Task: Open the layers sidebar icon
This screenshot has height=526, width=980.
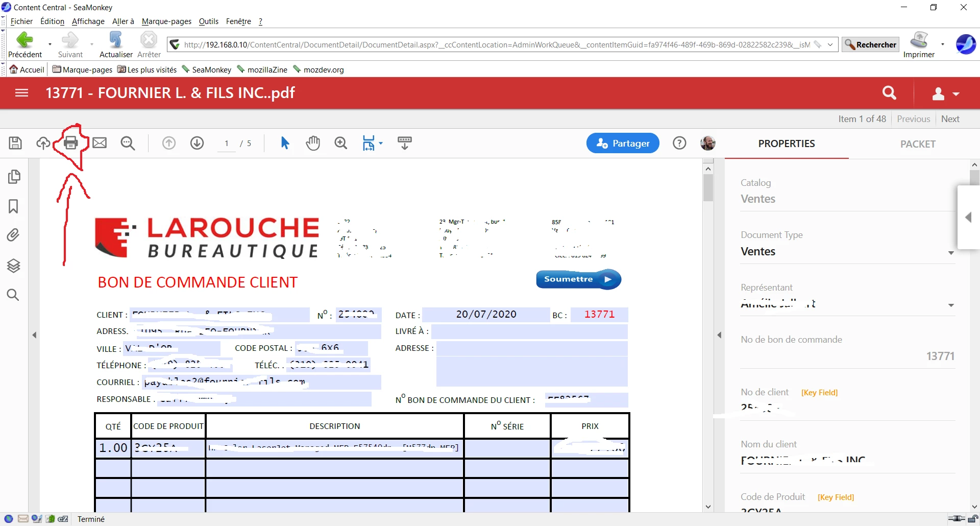Action: [x=13, y=266]
